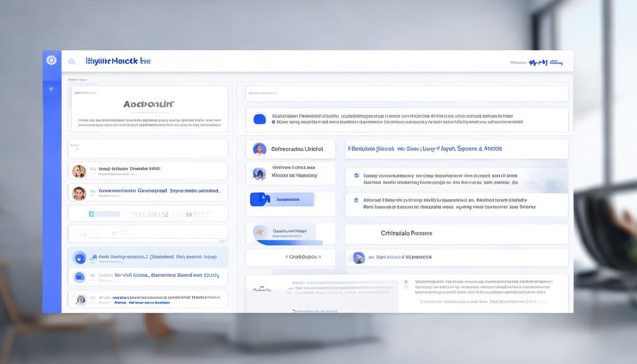
Task: Open the sidebar filter menu icon
Action: pyautogui.click(x=51, y=89)
